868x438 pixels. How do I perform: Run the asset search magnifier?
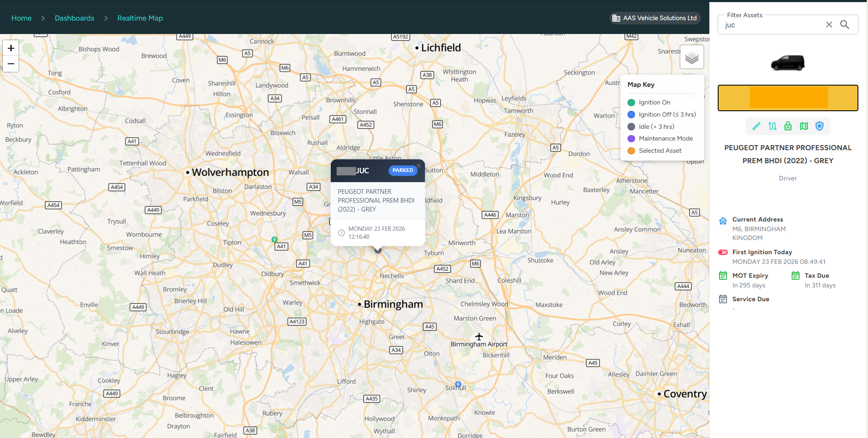coord(845,25)
